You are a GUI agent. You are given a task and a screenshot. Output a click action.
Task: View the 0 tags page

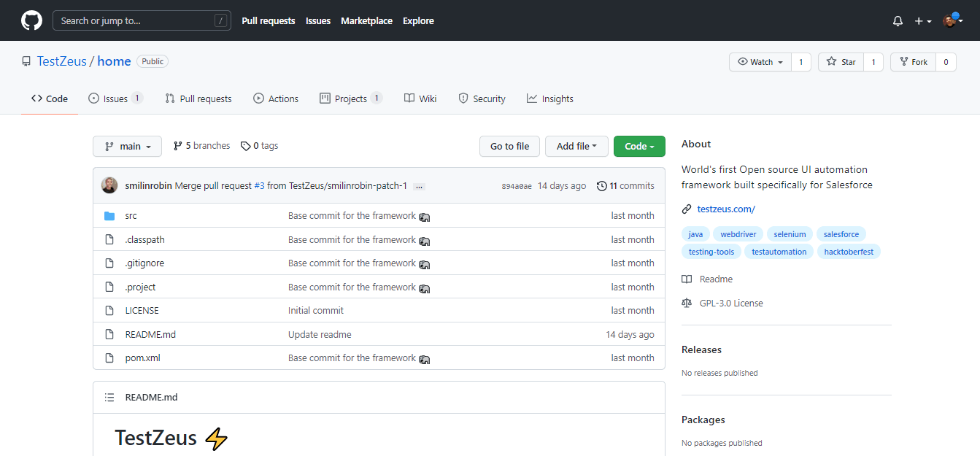(x=260, y=146)
